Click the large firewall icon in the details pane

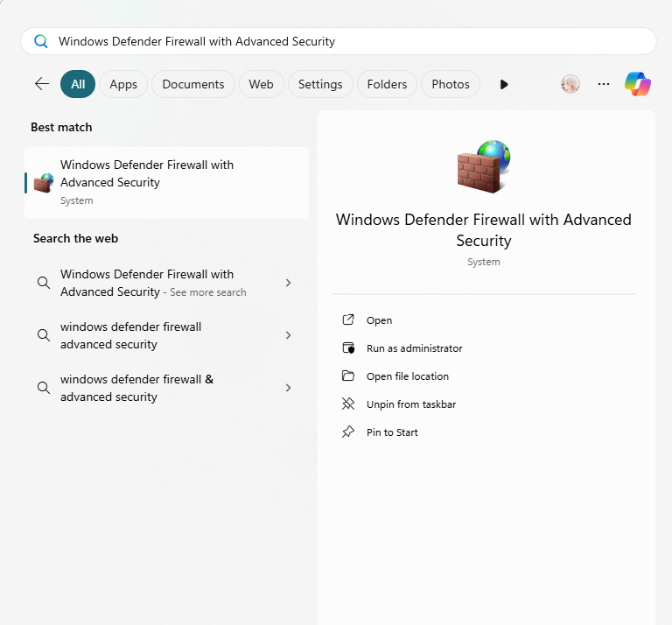pos(484,166)
